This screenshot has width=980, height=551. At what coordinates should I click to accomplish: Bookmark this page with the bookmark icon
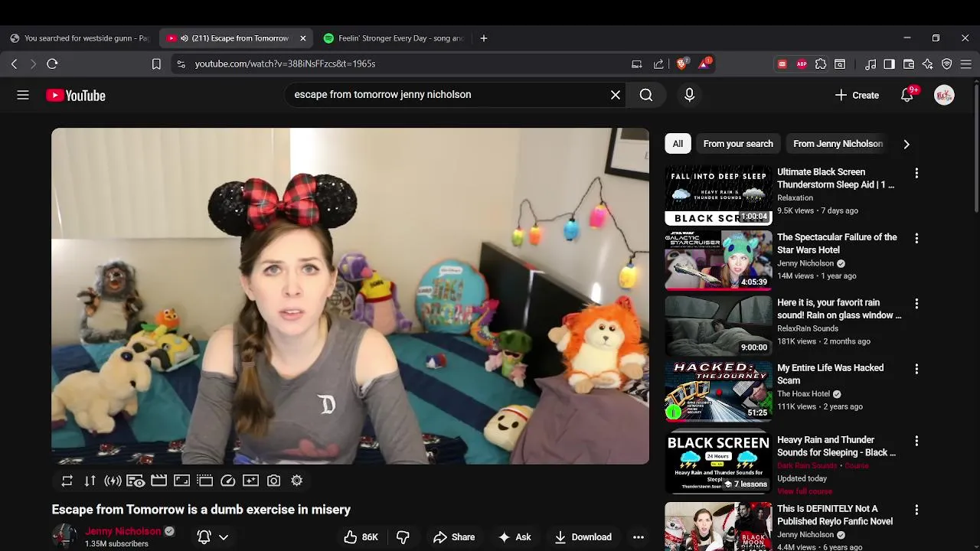point(156,64)
